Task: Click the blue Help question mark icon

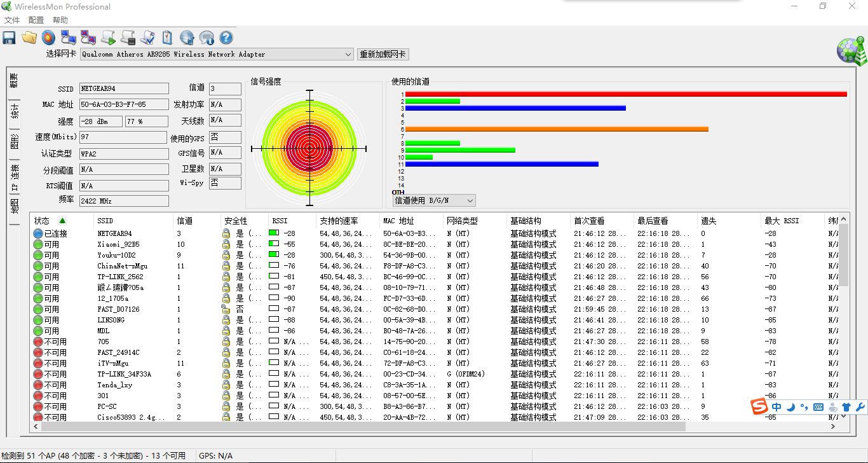Action: click(226, 38)
